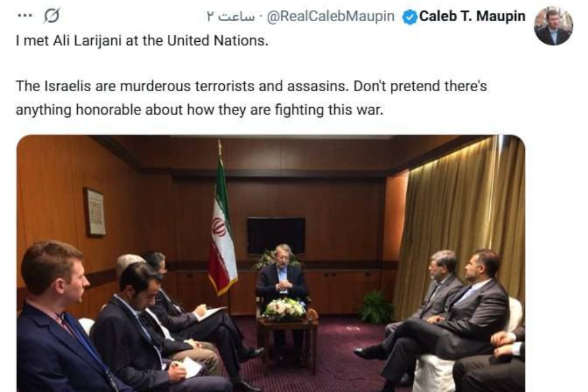
Task: Click the open notebook held by the note-taker
Action: (210, 313)
